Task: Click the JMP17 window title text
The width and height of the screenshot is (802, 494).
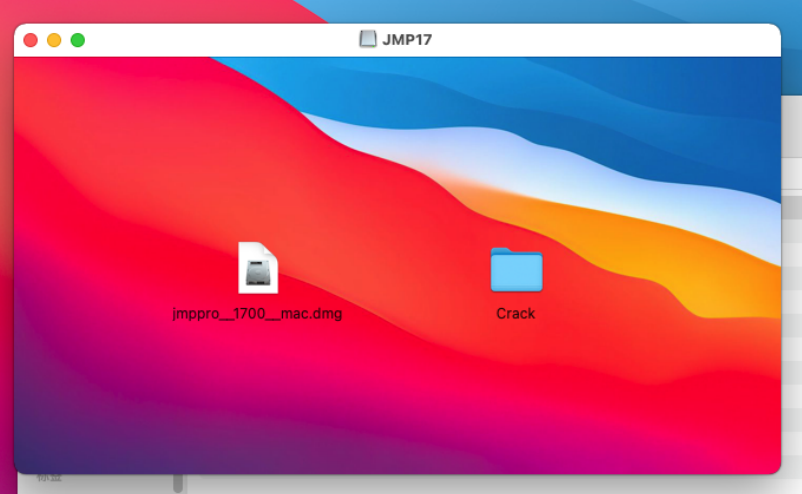Action: point(407,40)
